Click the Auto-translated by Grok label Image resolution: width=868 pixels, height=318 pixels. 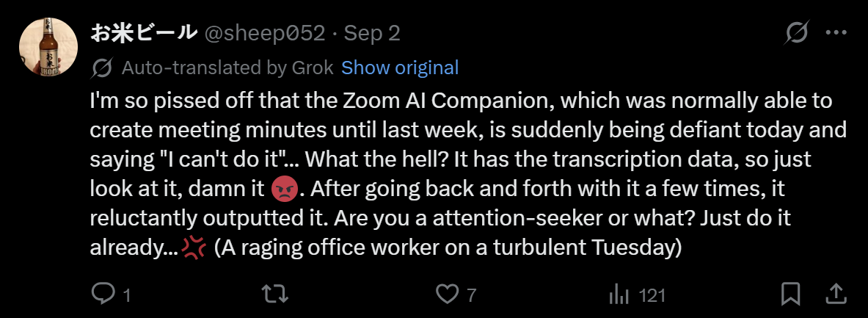(x=227, y=68)
